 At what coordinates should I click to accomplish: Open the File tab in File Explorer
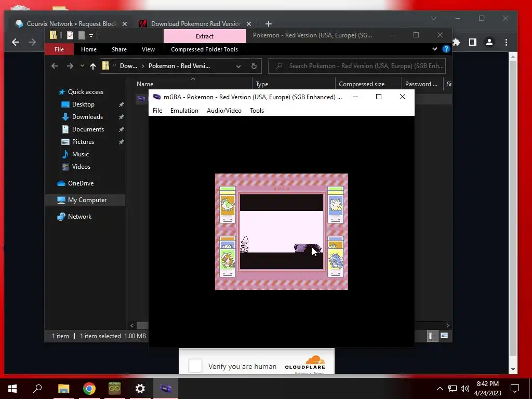point(59,49)
